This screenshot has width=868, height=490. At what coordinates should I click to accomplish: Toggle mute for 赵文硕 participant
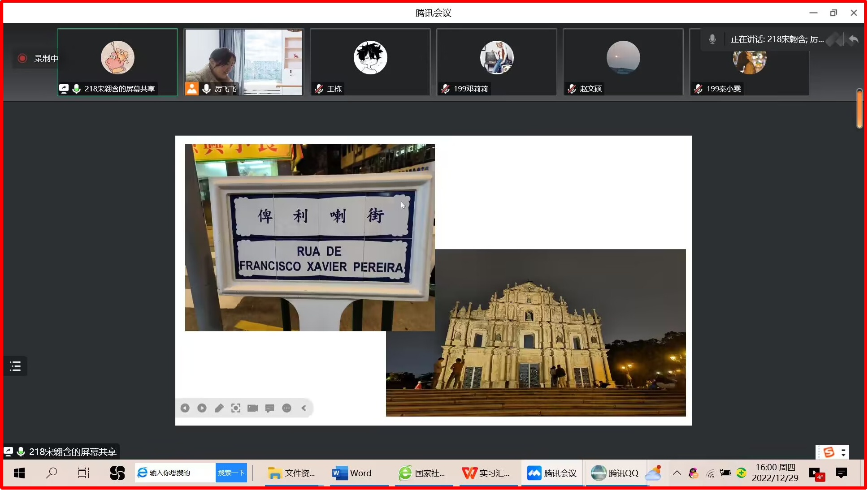[572, 88]
